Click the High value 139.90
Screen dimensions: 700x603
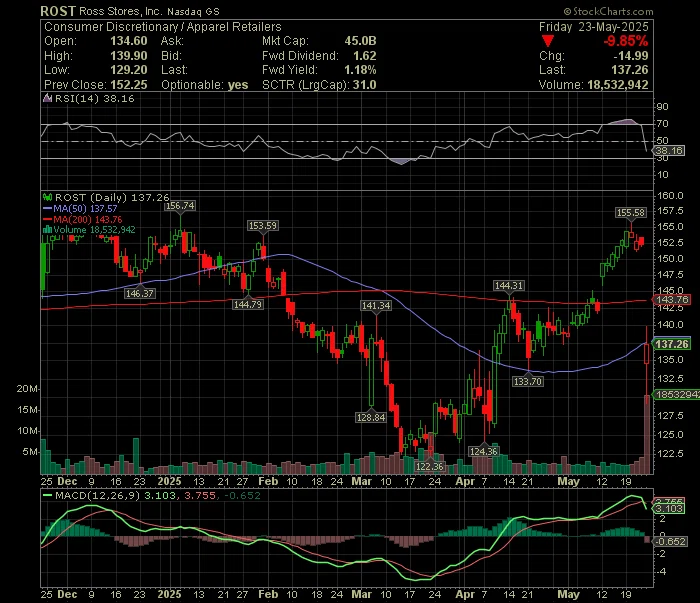pyautogui.click(x=129, y=56)
